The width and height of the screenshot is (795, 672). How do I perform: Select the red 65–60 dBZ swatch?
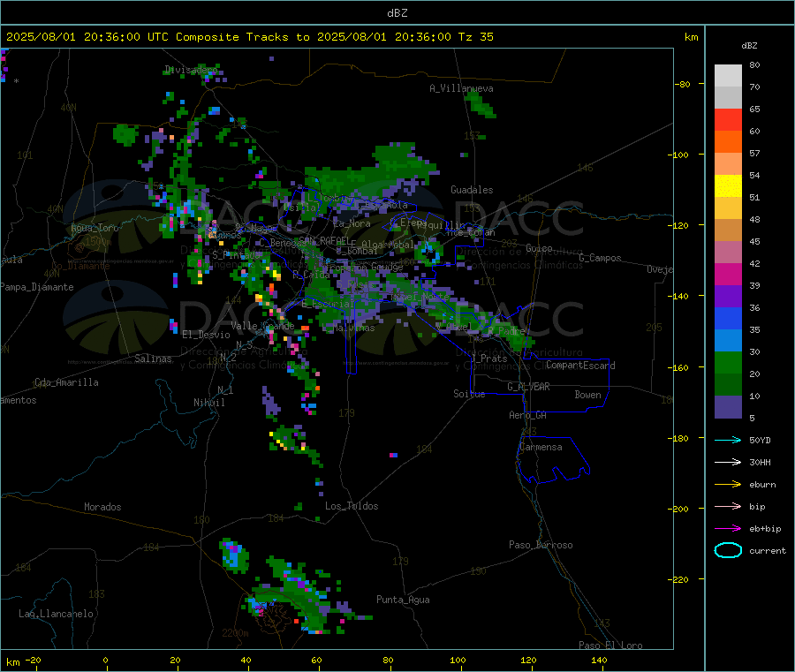pyautogui.click(x=728, y=119)
